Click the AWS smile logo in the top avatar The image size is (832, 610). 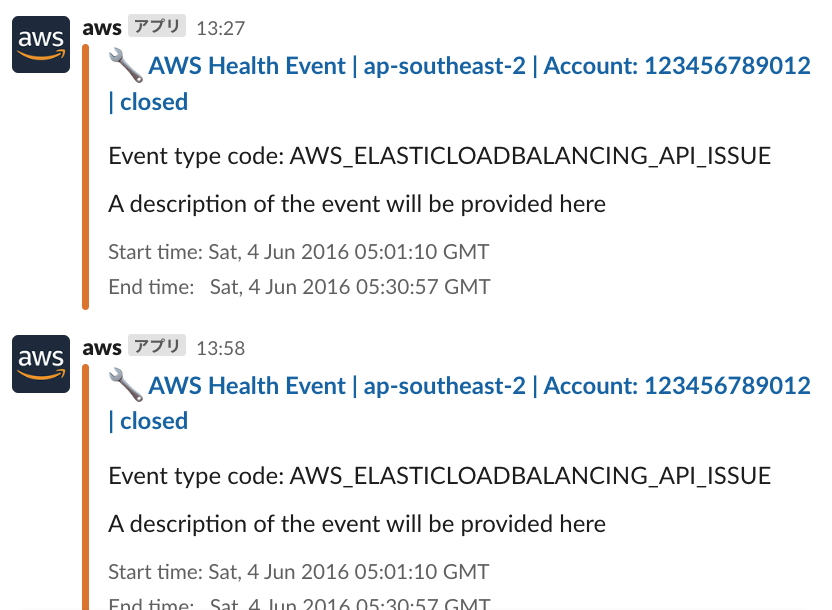40,55
